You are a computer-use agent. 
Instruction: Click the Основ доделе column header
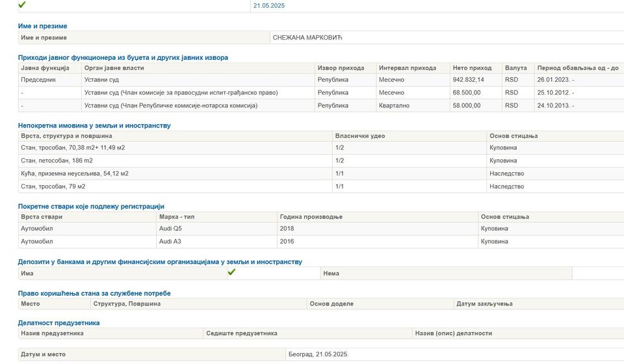(x=331, y=304)
